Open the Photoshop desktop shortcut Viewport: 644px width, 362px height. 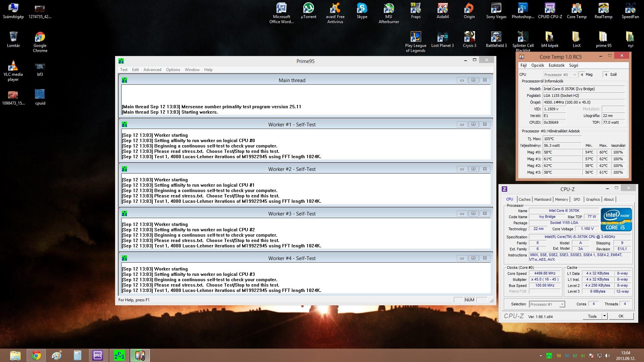(523, 11)
